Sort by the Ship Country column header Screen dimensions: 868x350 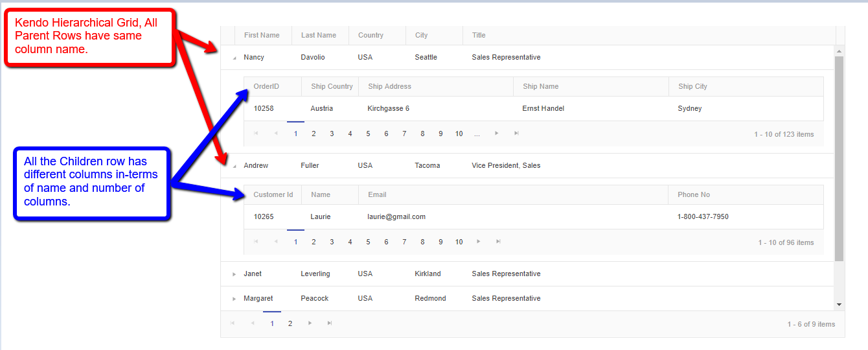(332, 86)
